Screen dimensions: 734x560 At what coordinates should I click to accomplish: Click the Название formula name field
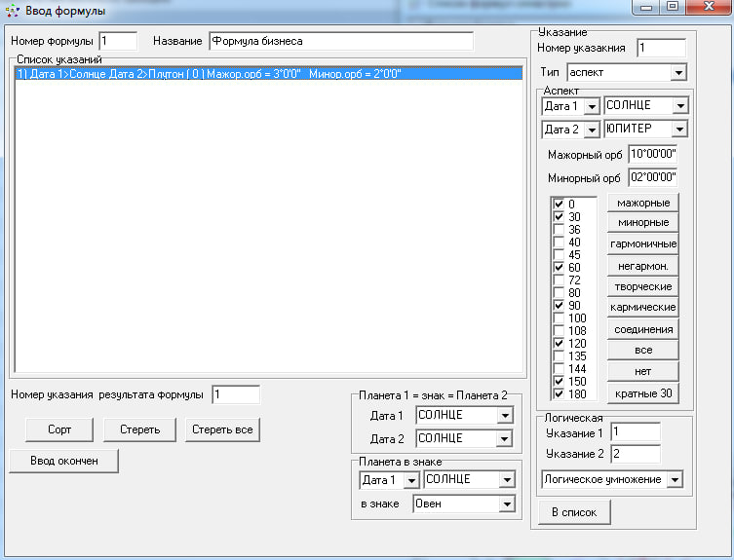coord(339,42)
